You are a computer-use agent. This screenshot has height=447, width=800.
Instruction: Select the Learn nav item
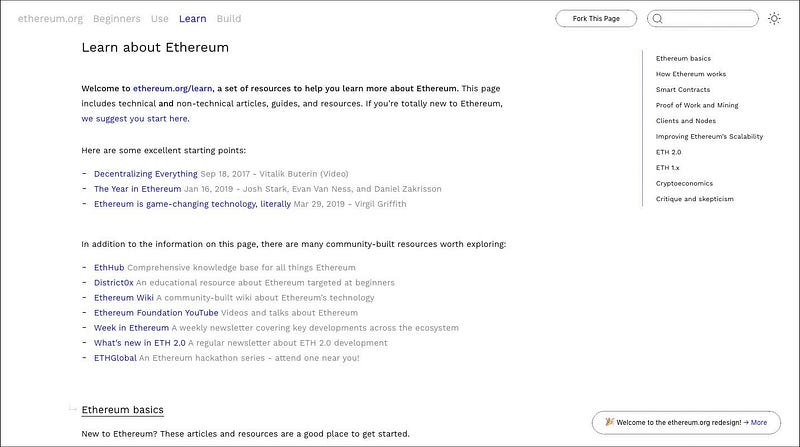tap(192, 18)
